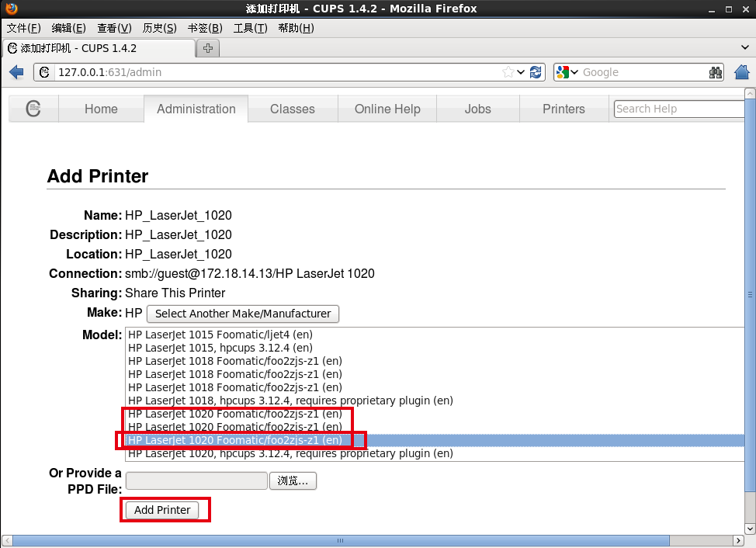Open the 工具(T) menu
Viewport: 756px width, 548px height.
coord(250,28)
